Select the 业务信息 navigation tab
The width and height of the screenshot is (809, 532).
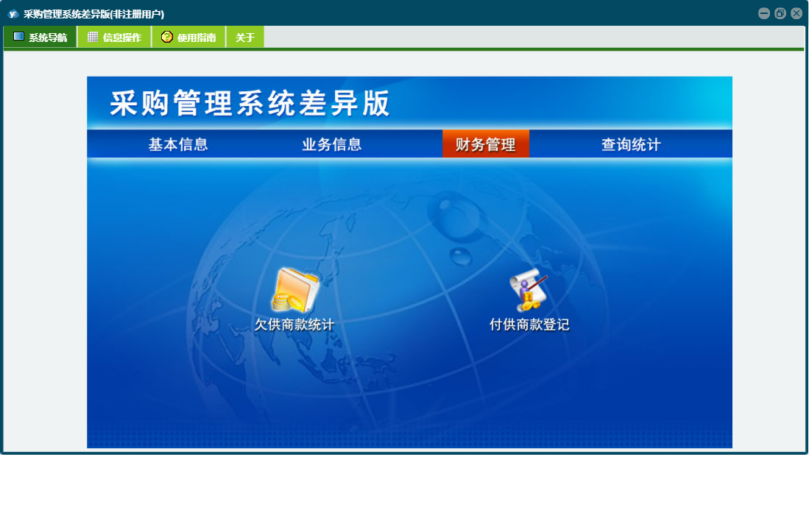tap(332, 144)
